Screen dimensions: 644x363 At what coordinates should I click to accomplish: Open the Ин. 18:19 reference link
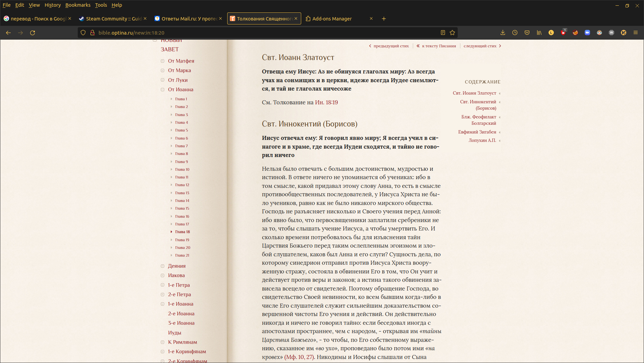point(326,102)
